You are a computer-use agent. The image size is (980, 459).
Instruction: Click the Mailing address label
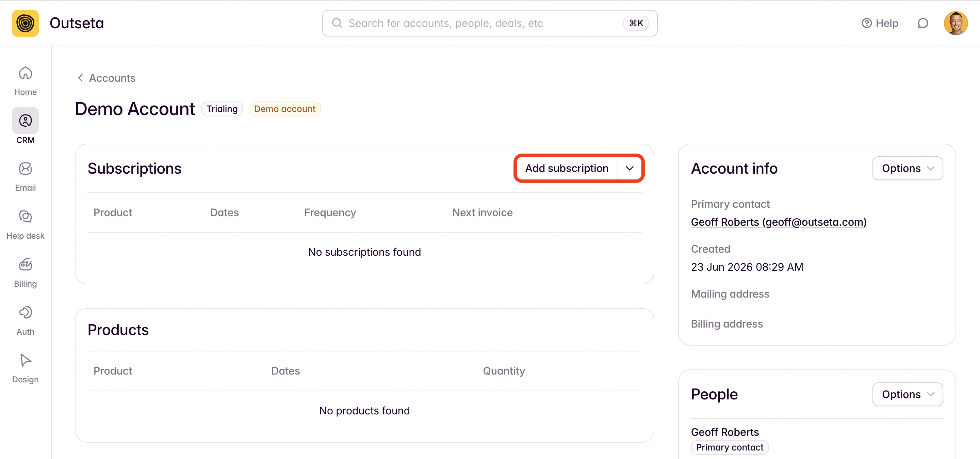(730, 294)
